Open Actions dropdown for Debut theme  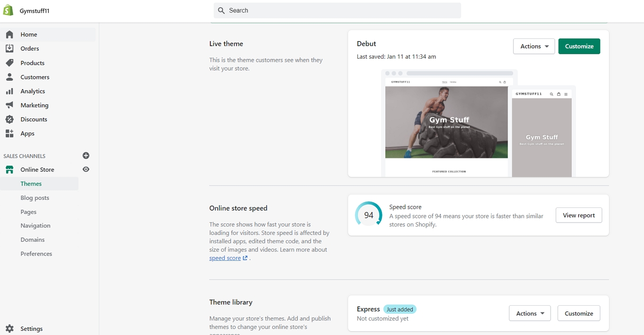[534, 46]
